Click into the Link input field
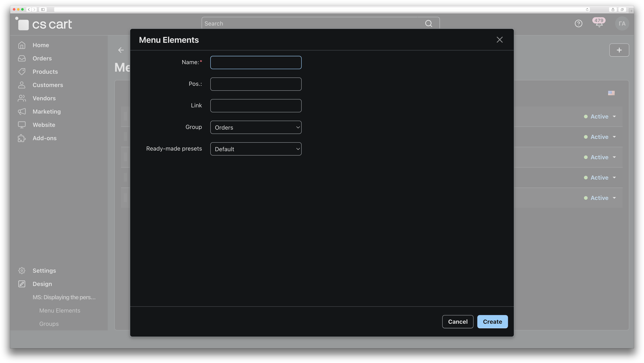The height and width of the screenshot is (363, 644). (256, 106)
